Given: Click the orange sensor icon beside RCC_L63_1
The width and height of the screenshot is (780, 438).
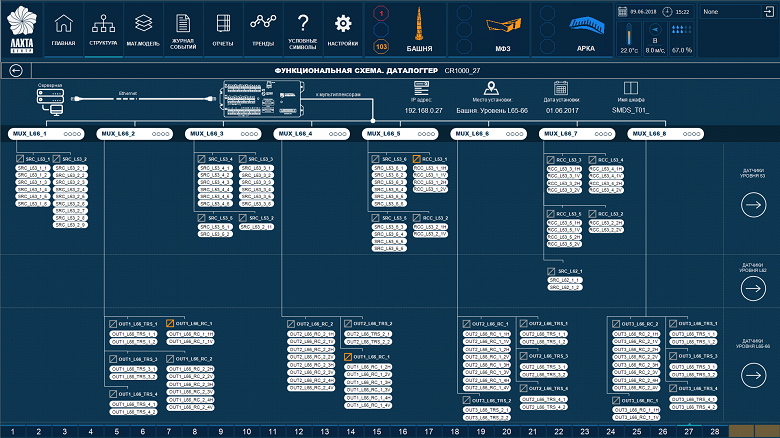Looking at the screenshot, I should point(416,159).
